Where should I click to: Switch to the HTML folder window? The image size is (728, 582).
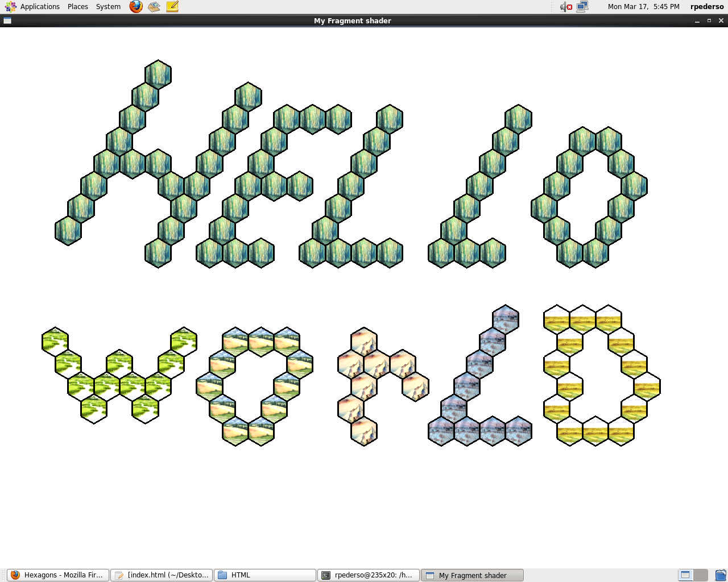click(x=265, y=575)
